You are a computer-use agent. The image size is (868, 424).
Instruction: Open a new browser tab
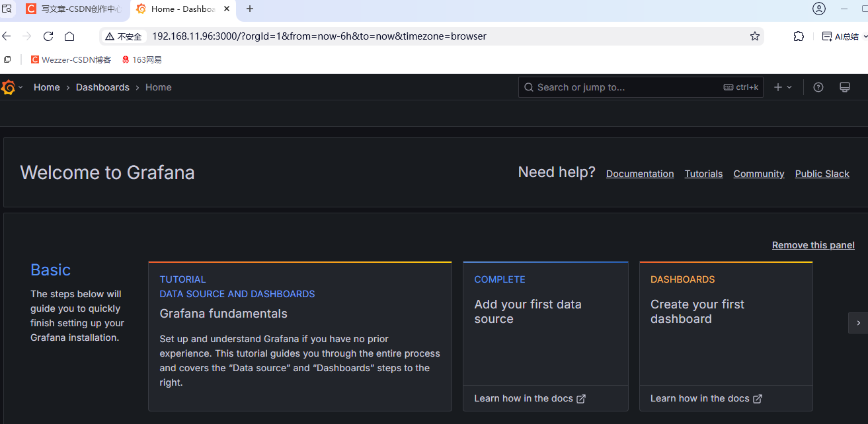(x=249, y=9)
